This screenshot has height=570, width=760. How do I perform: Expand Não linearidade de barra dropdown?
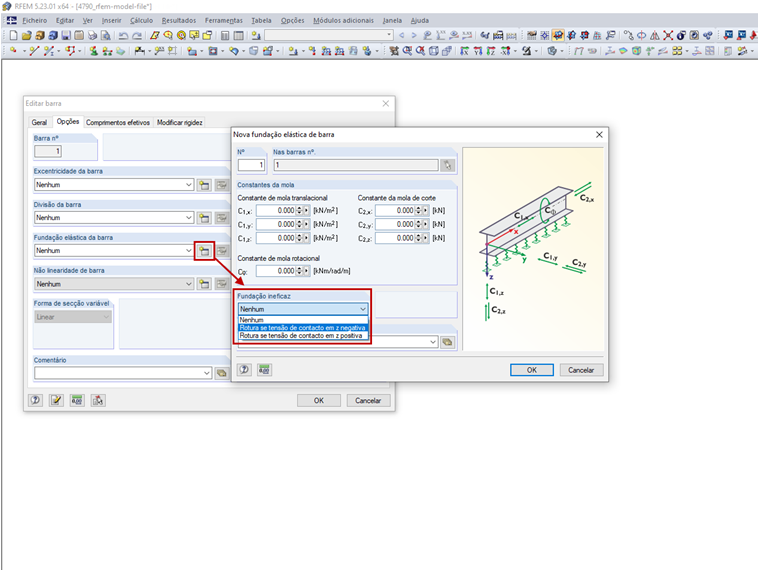click(189, 284)
